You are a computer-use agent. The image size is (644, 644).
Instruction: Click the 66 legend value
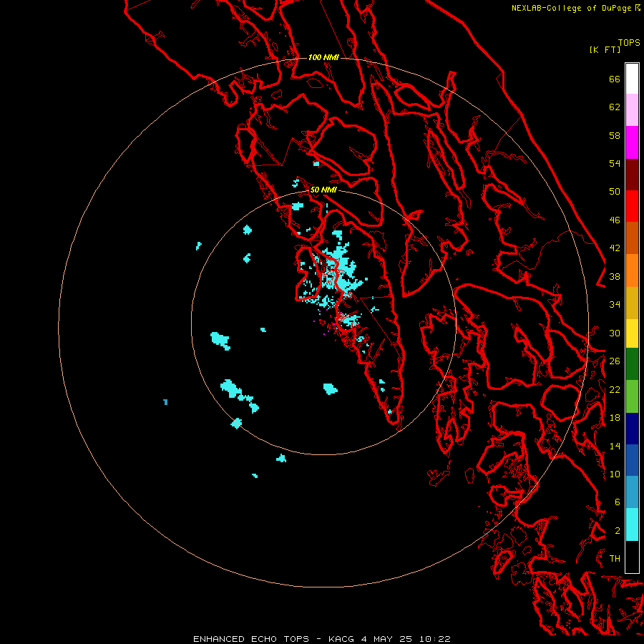tap(615, 79)
